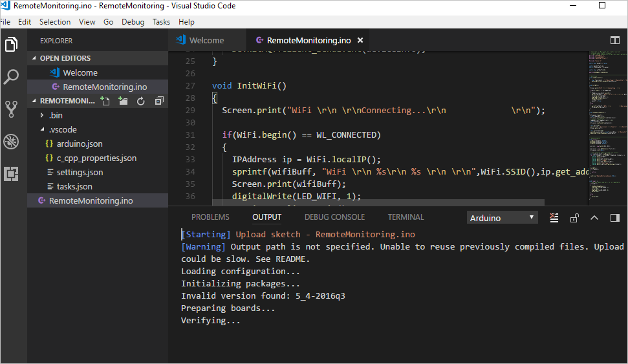This screenshot has width=628, height=364.
Task: Open the Search view in activity bar
Action: (x=11, y=78)
